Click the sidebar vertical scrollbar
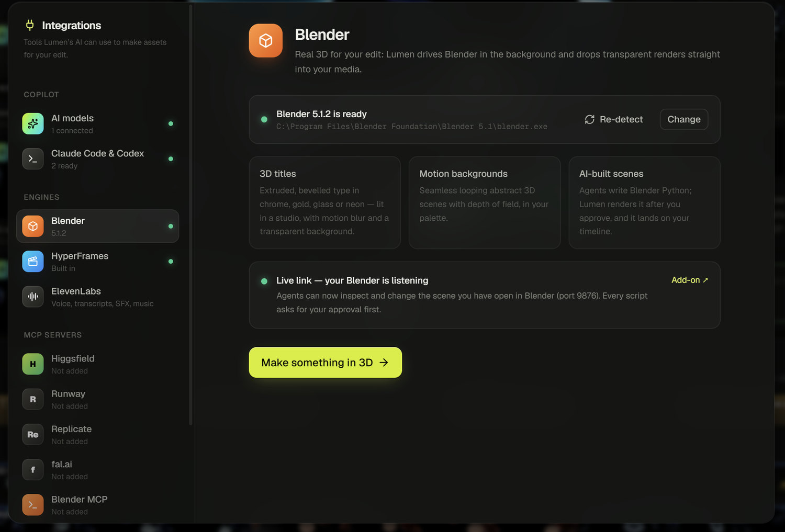 pos(190,214)
